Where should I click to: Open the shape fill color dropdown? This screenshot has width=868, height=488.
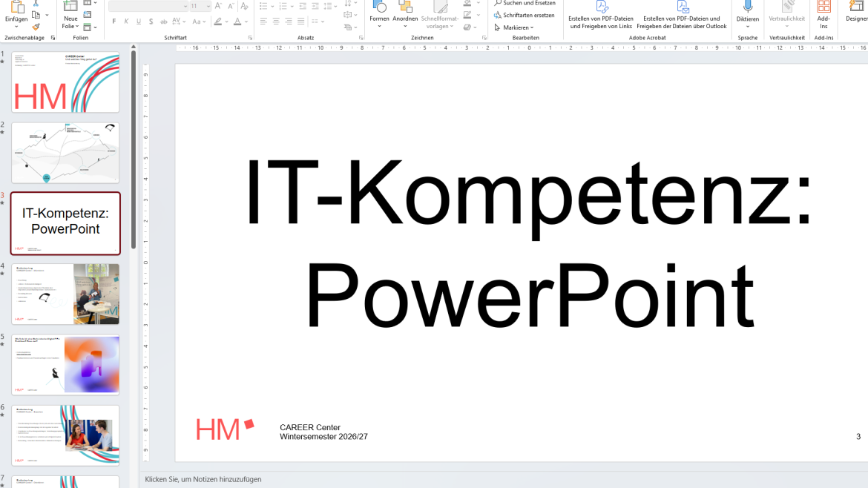tap(479, 3)
